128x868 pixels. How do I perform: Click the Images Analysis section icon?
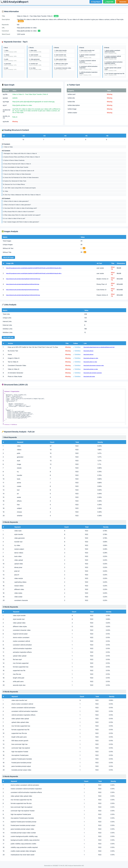3,231
